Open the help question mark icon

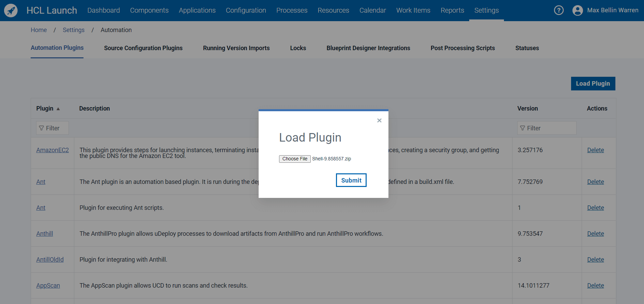(559, 10)
